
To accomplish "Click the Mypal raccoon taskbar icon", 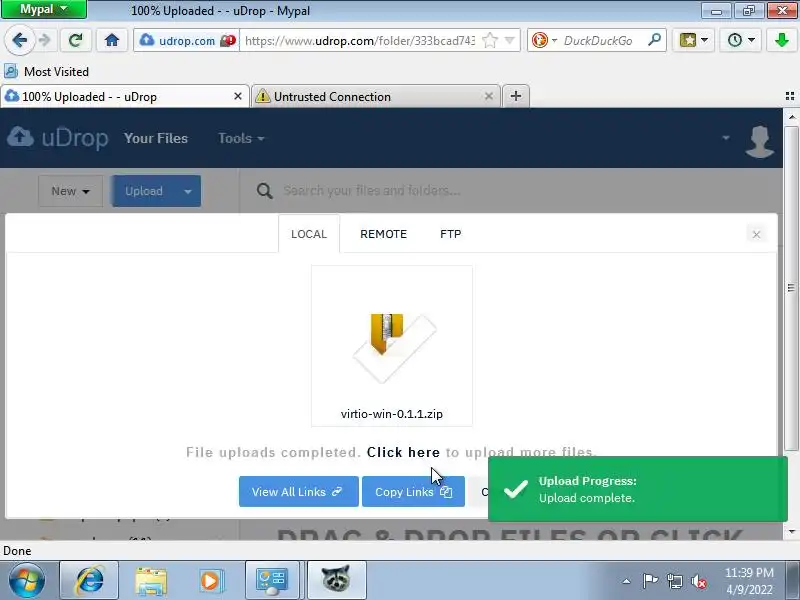I will 335,580.
